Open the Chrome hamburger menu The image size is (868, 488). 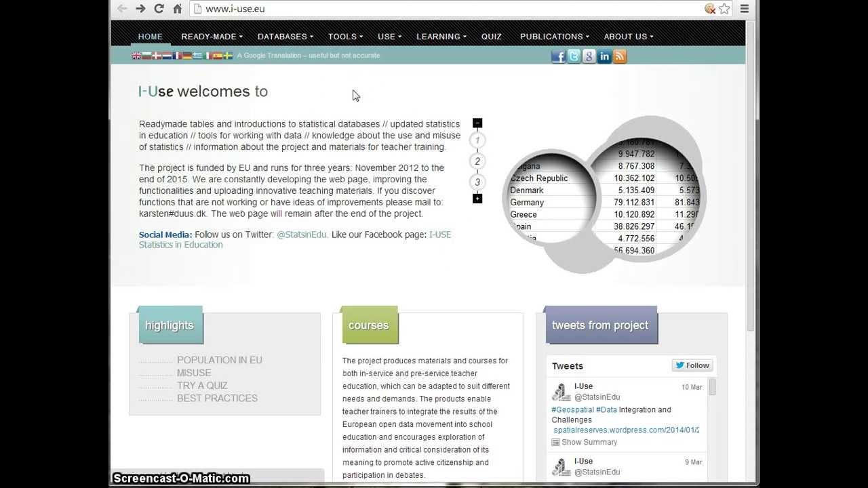745,9
